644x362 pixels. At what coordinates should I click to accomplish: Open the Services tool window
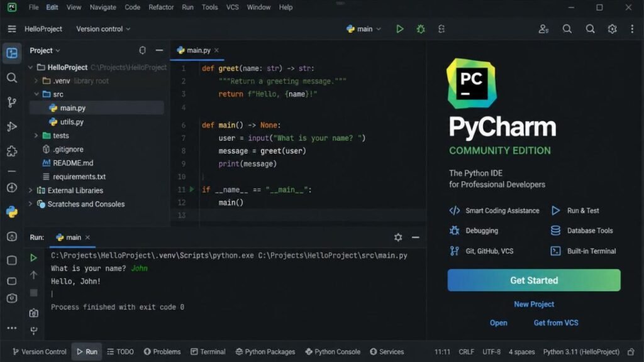(387, 352)
